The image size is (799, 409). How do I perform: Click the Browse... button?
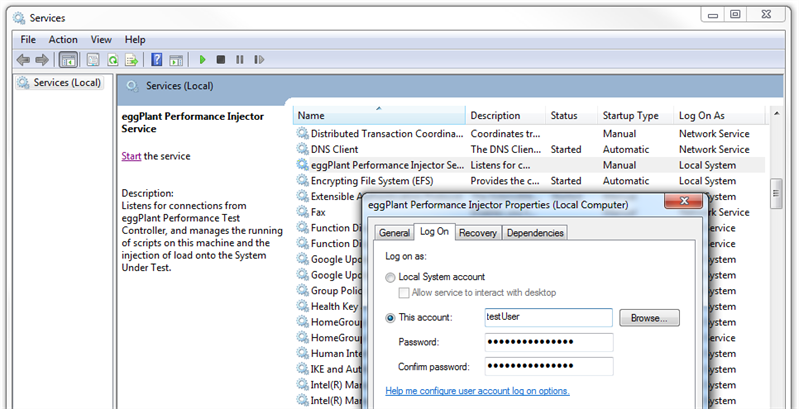click(649, 318)
